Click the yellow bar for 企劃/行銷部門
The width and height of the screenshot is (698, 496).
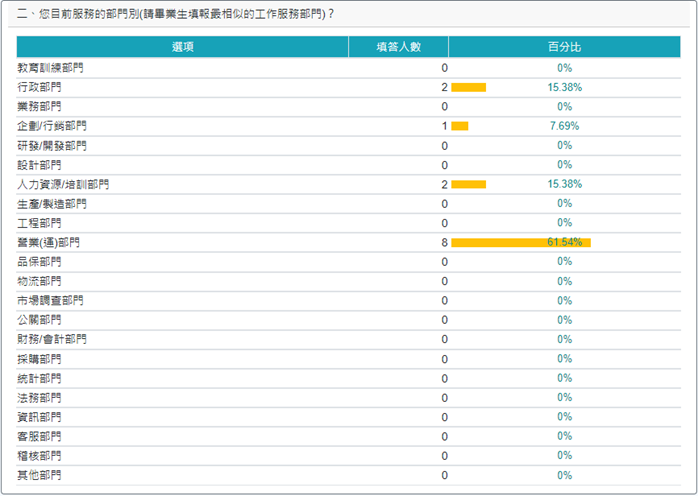click(459, 126)
